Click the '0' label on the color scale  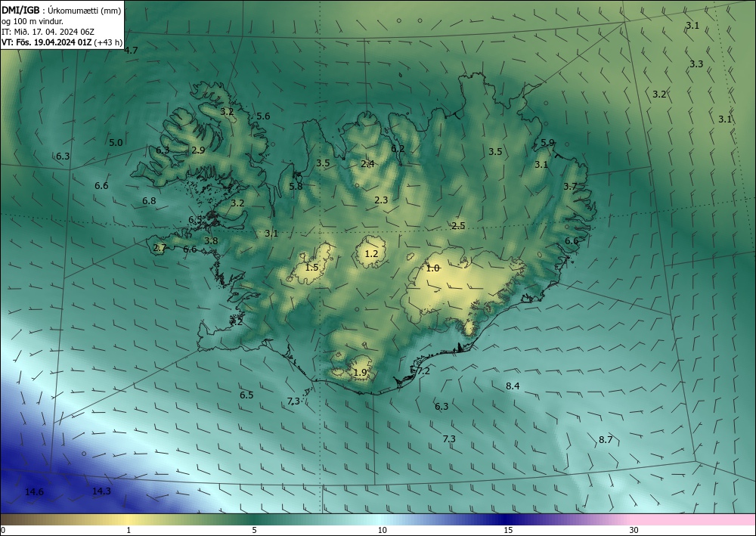(3, 531)
